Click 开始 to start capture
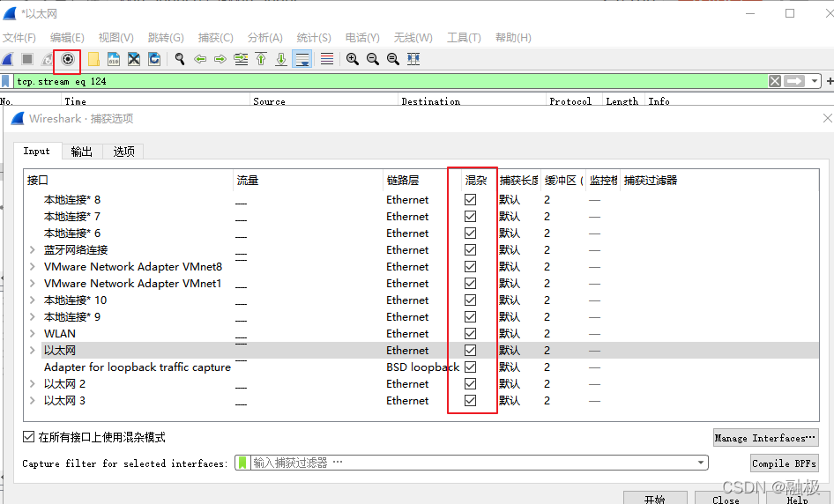 [x=655, y=499]
